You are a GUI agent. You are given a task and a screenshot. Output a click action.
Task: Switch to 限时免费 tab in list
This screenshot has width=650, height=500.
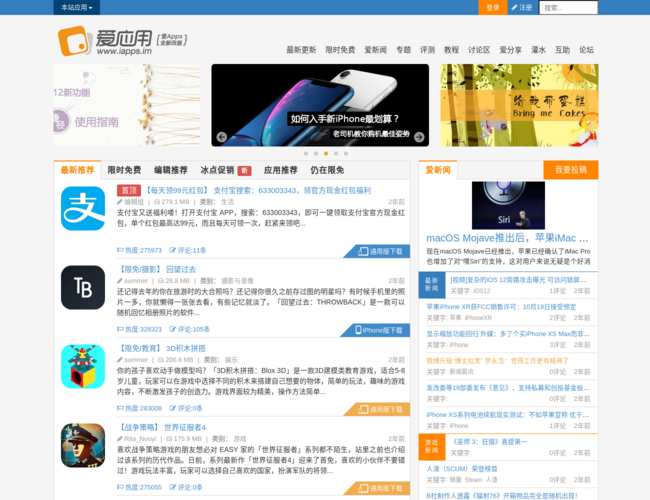click(x=124, y=170)
